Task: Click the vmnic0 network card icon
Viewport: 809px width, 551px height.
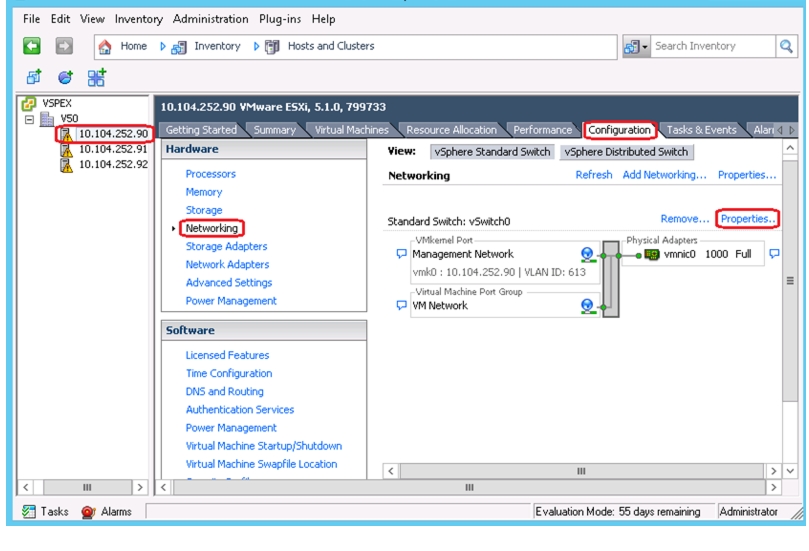Action: tap(652, 254)
